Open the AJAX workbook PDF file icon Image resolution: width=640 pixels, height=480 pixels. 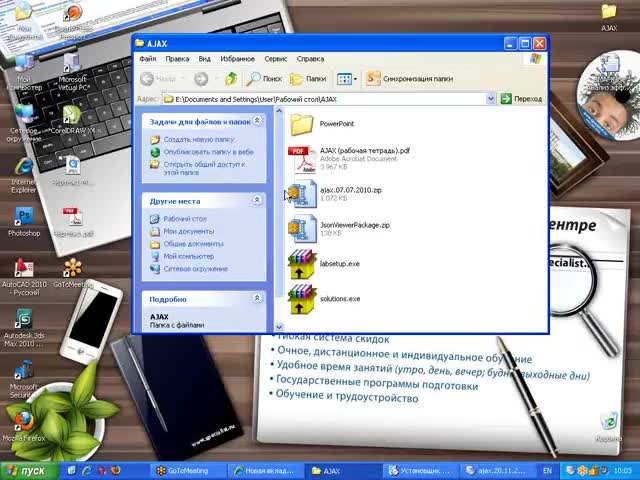click(301, 158)
